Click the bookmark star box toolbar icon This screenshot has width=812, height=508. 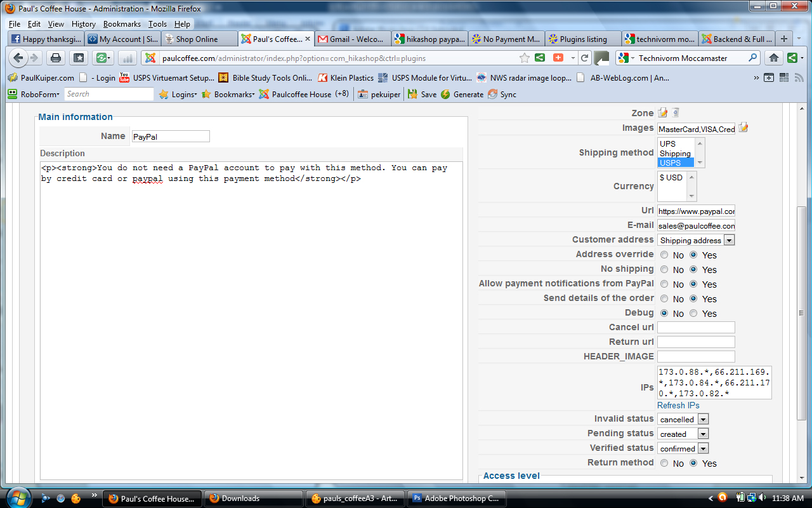[79, 58]
